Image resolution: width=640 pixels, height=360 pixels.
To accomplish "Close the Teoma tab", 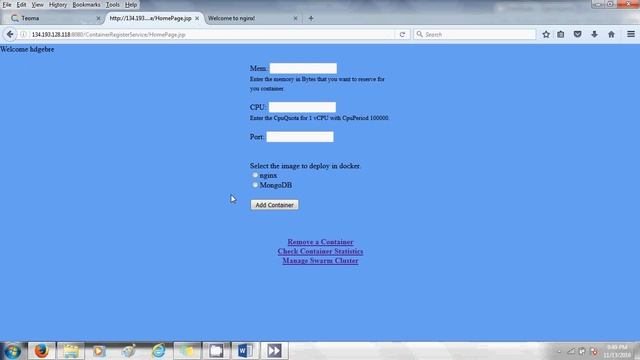I will point(98,18).
